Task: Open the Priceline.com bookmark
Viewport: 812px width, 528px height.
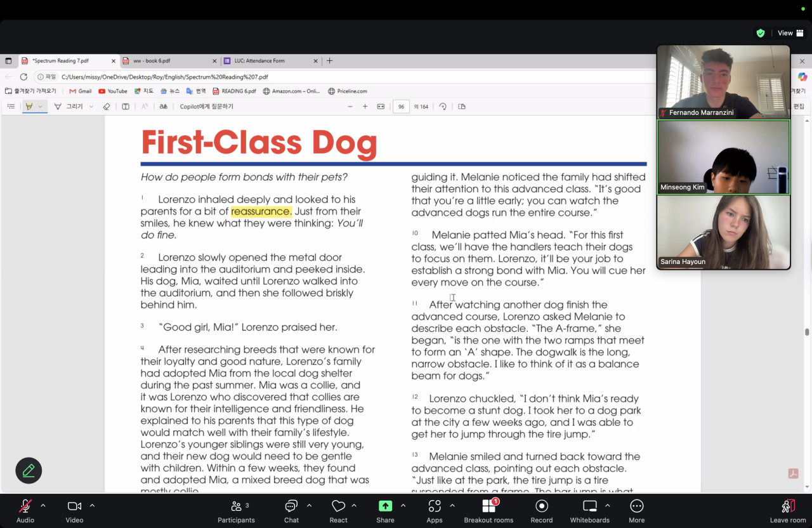Action: click(348, 91)
